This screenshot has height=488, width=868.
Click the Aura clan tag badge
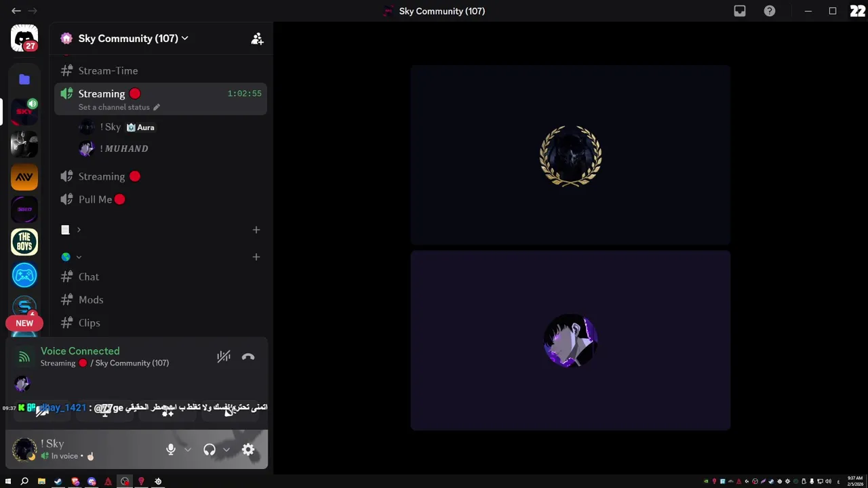point(140,127)
